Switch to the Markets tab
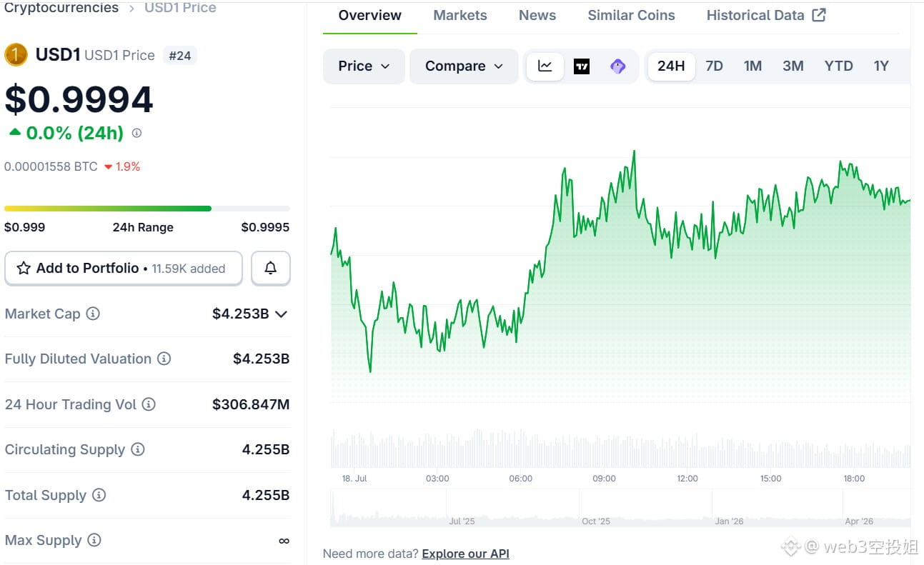Viewport: 924px width, 565px height. coord(460,15)
